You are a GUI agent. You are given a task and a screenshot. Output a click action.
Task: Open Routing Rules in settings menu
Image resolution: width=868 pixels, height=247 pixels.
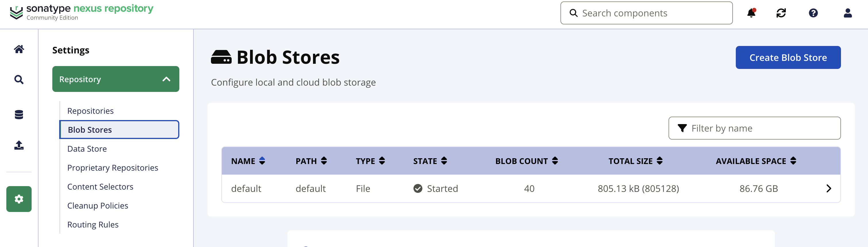point(93,224)
